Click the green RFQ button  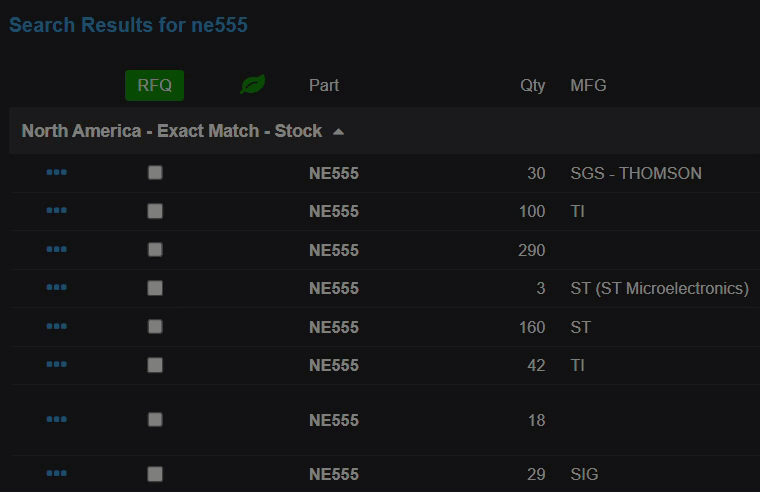tap(155, 85)
